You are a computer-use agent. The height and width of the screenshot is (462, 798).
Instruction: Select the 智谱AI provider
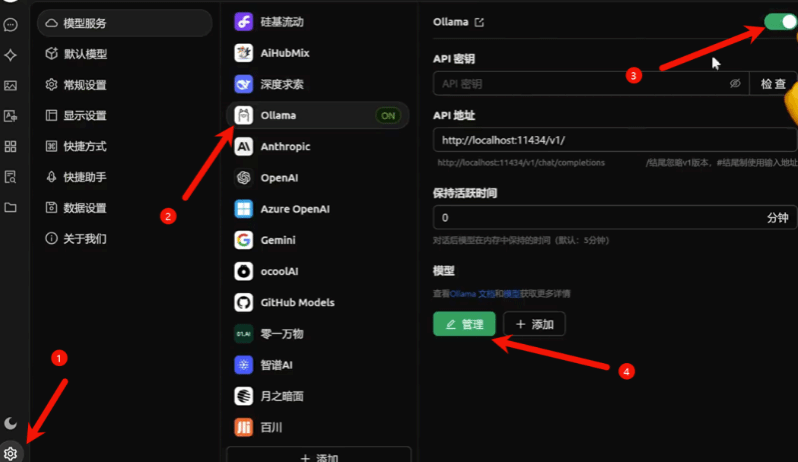coord(318,365)
